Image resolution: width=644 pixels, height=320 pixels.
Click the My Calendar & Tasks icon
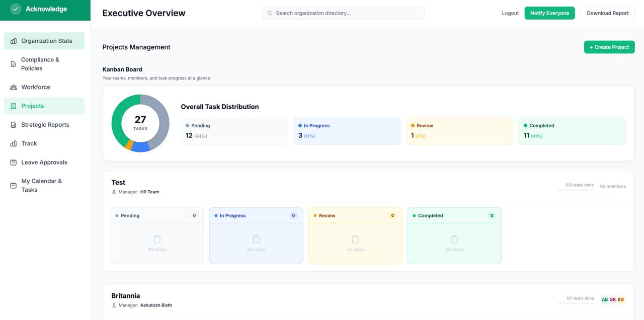14,186
